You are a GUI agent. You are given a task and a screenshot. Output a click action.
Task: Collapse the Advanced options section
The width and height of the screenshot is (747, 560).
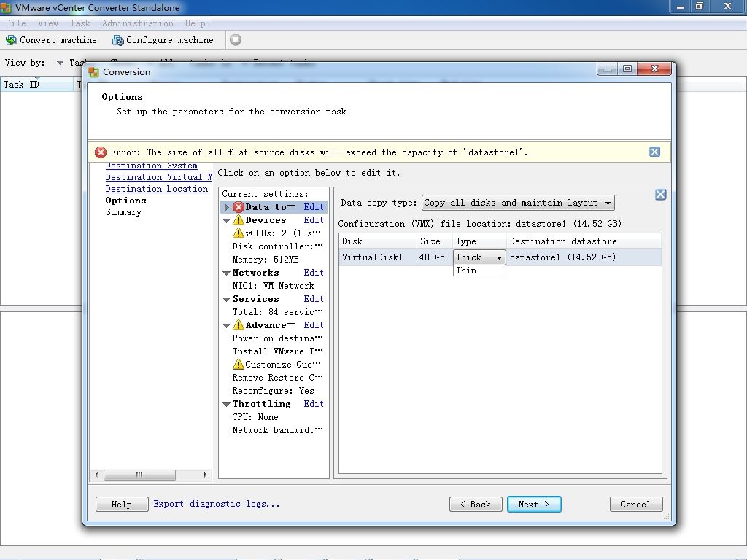pos(227,325)
